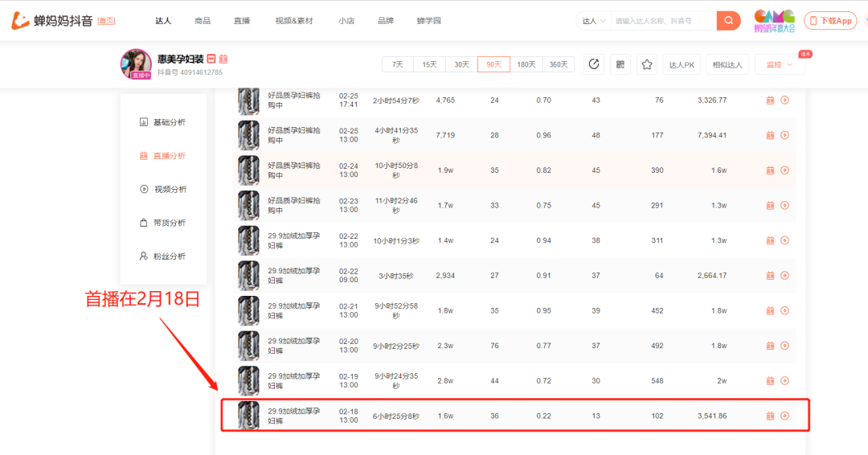The height and width of the screenshot is (455, 868).
Task: Open the 达人 top navigation item
Action: click(163, 20)
